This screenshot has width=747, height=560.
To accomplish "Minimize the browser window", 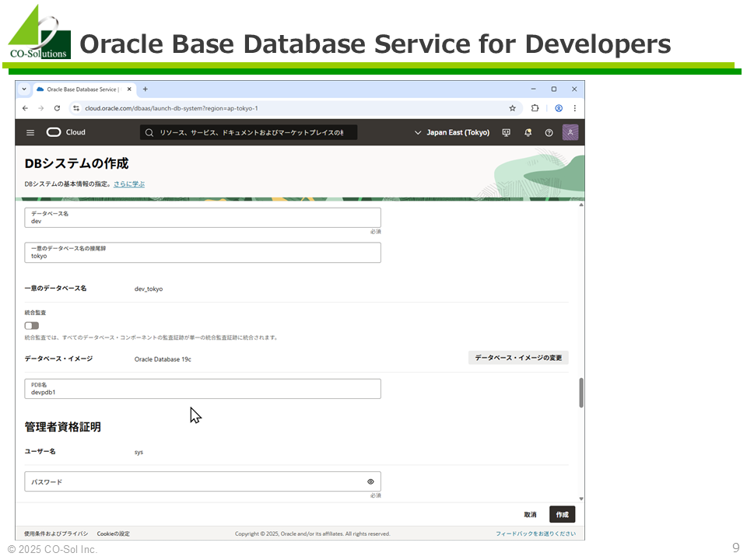I will (x=534, y=89).
